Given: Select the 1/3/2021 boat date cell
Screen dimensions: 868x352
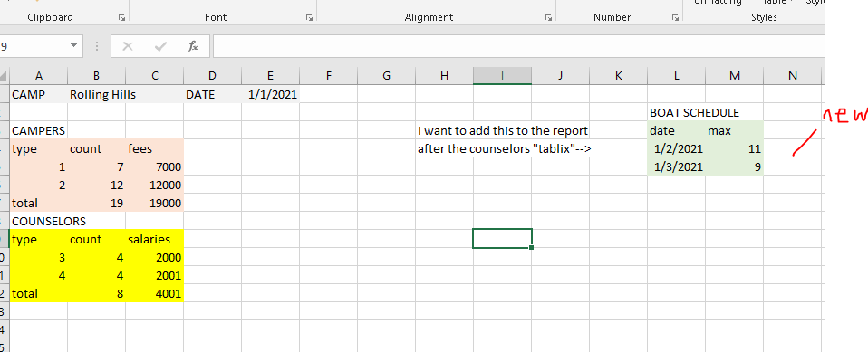Looking at the screenshot, I should click(676, 166).
